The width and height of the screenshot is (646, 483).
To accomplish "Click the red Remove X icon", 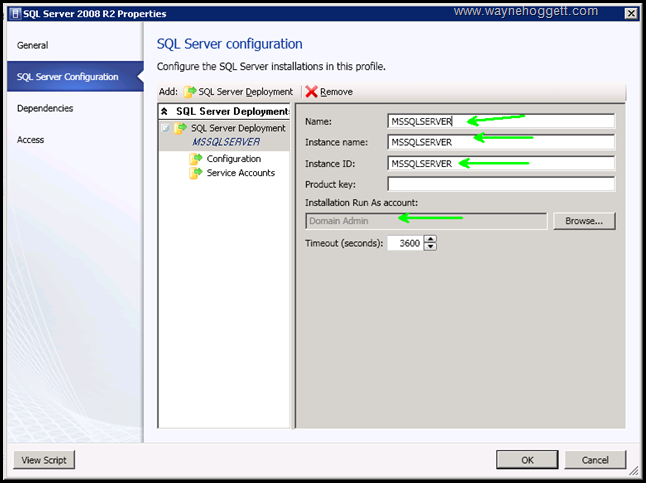I will pyautogui.click(x=311, y=91).
